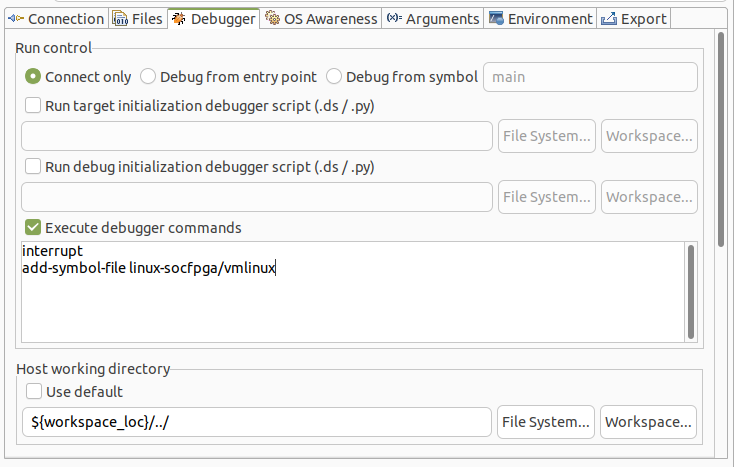
Task: Click the OS Awareness gear icon
Action: pyautogui.click(x=272, y=18)
